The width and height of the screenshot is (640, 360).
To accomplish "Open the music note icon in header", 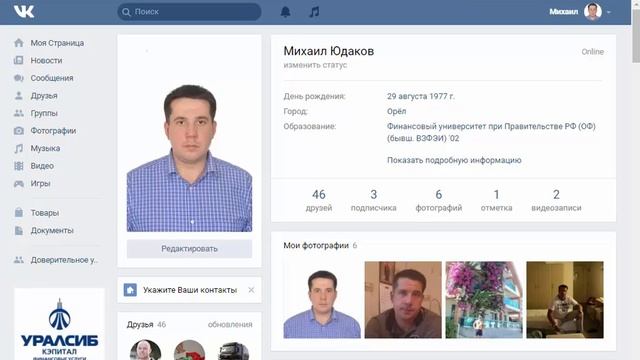I will (314, 12).
